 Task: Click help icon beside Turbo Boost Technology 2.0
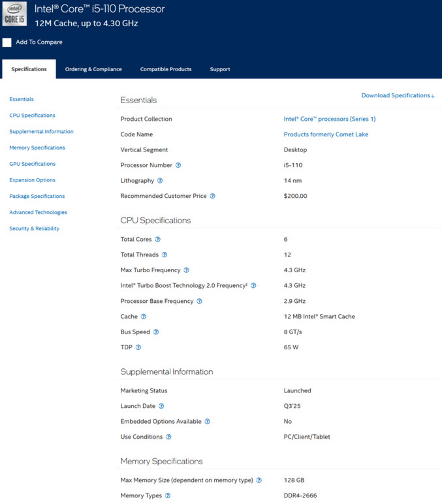253,286
